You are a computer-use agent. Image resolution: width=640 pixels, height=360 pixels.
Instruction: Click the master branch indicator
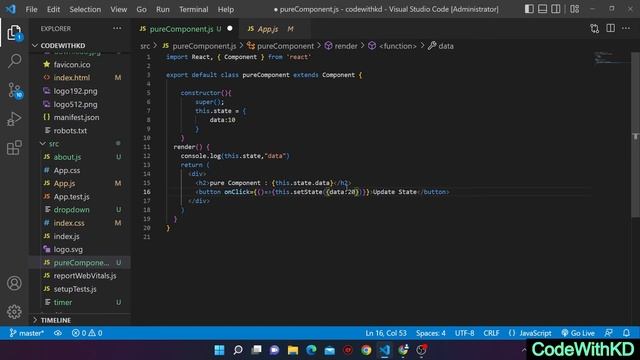(27, 333)
